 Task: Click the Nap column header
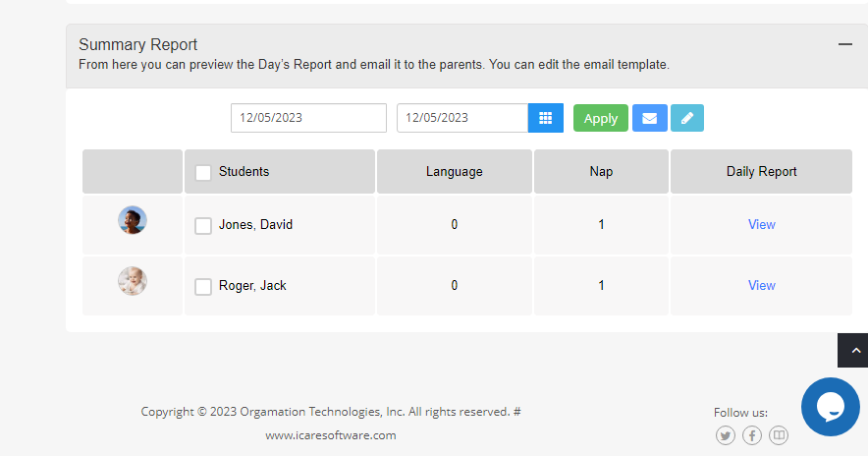pos(601,172)
